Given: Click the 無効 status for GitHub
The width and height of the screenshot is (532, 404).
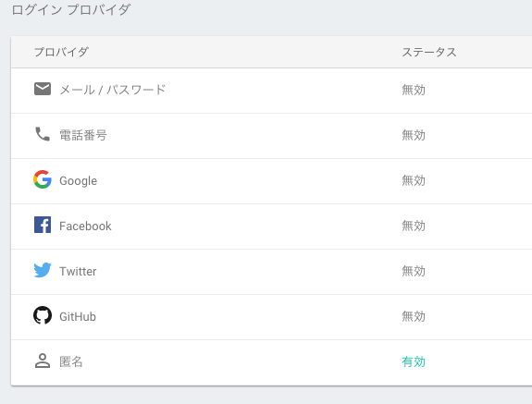Looking at the screenshot, I should (414, 316).
